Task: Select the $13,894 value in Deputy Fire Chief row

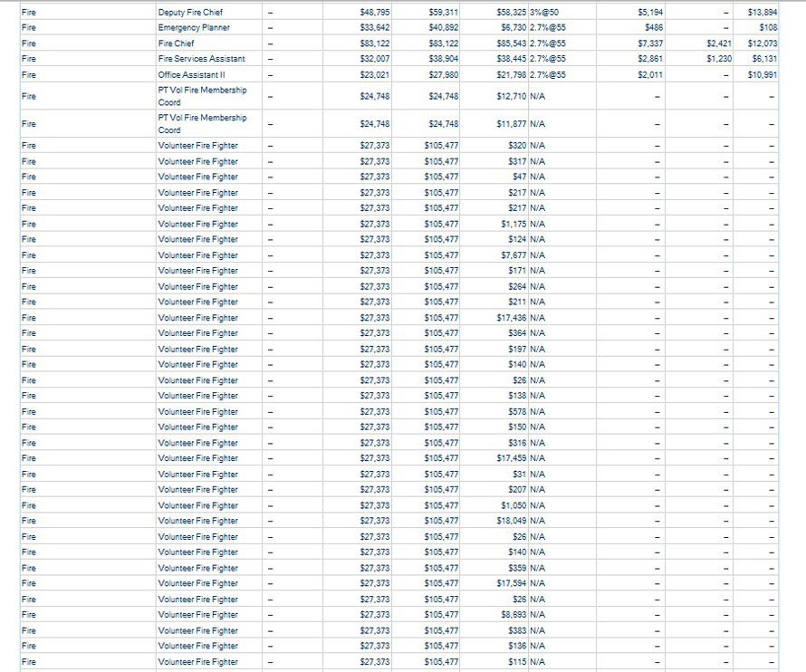Action: point(763,12)
